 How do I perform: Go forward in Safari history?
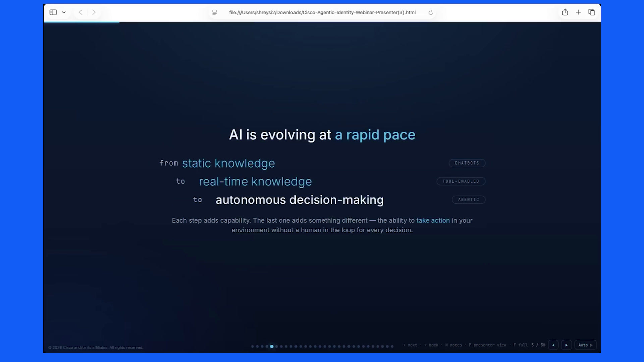[94, 12]
